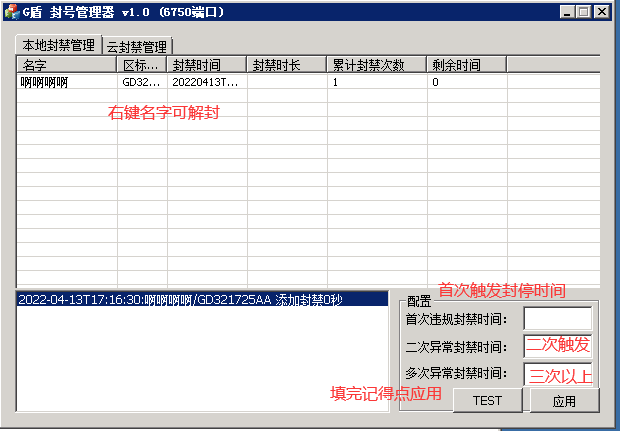The height and width of the screenshot is (431, 620).
Task: Click the 封禁时长 column header
Action: click(287, 65)
